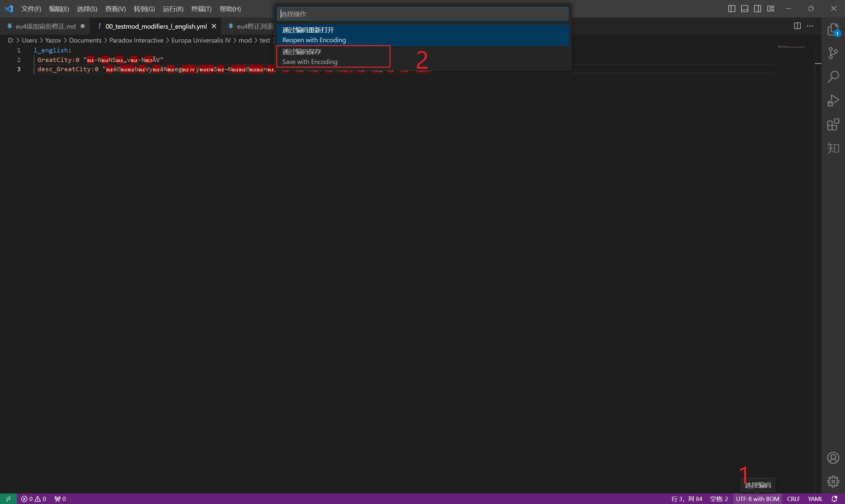This screenshot has height=504, width=845.
Task: Focus the 选择操作 input field
Action: point(423,14)
